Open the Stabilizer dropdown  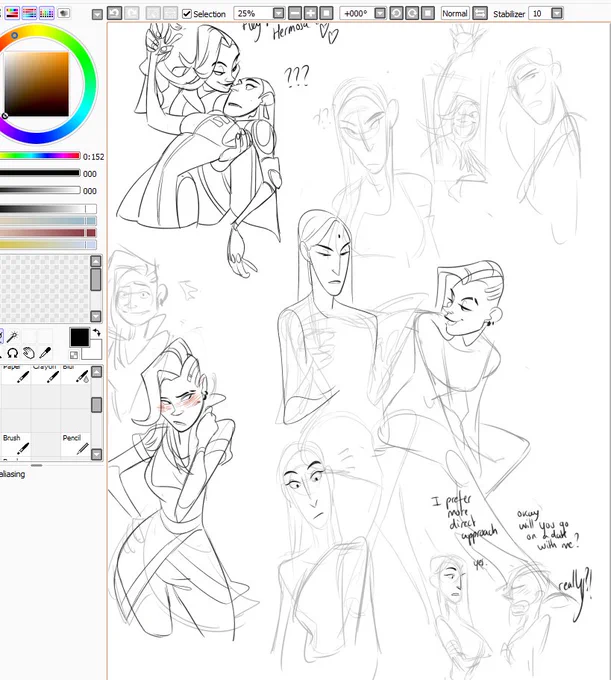pyautogui.click(x=557, y=13)
